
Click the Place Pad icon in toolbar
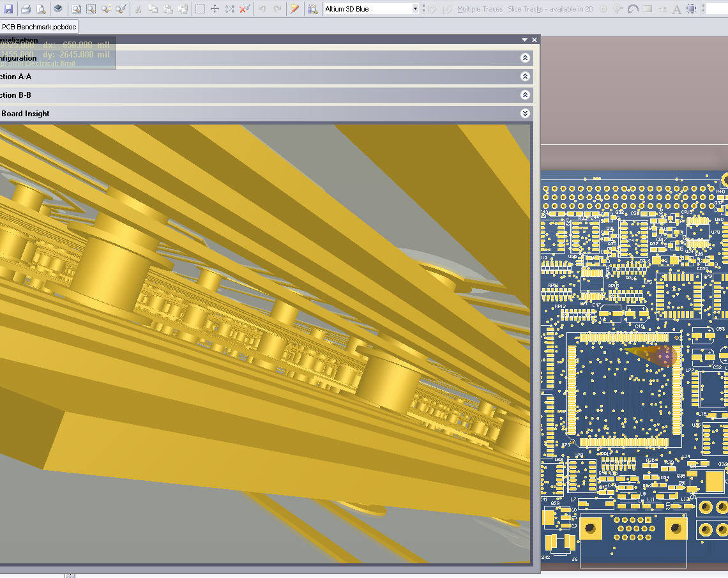[603, 8]
